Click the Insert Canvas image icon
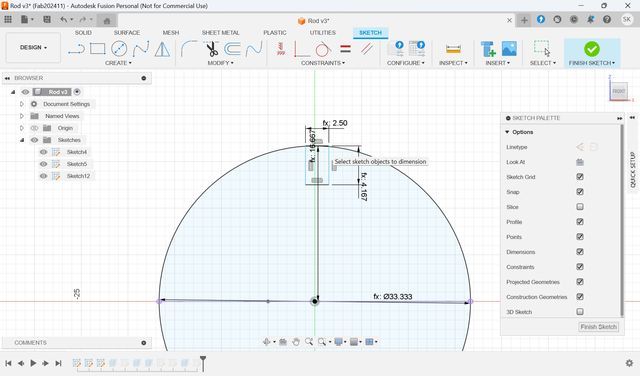640x376 pixels. pos(509,49)
